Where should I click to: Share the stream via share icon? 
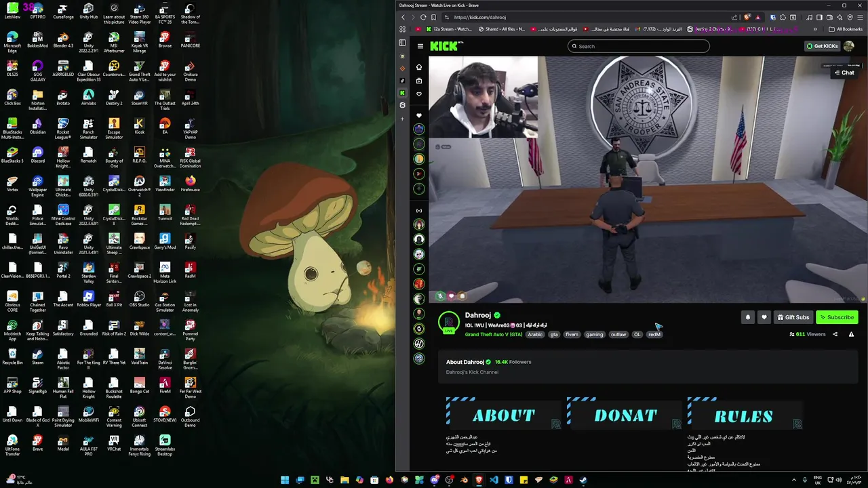pos(835,334)
